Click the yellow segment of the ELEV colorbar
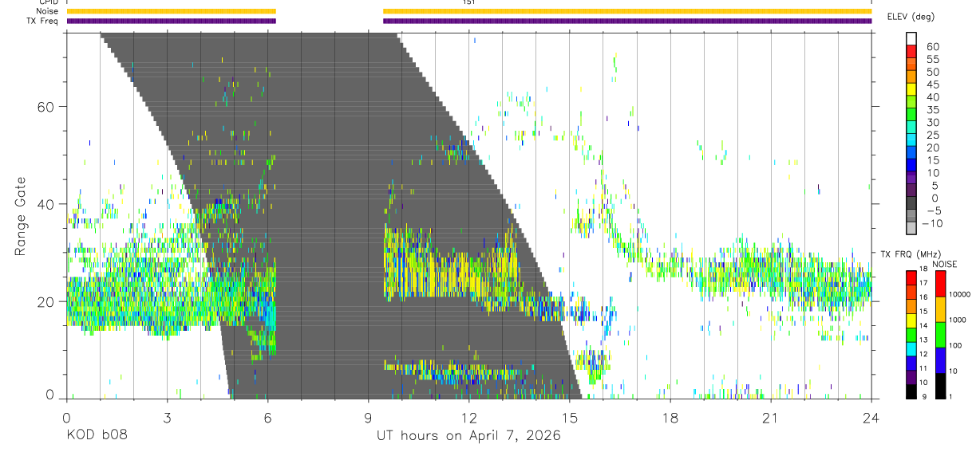 [911, 89]
